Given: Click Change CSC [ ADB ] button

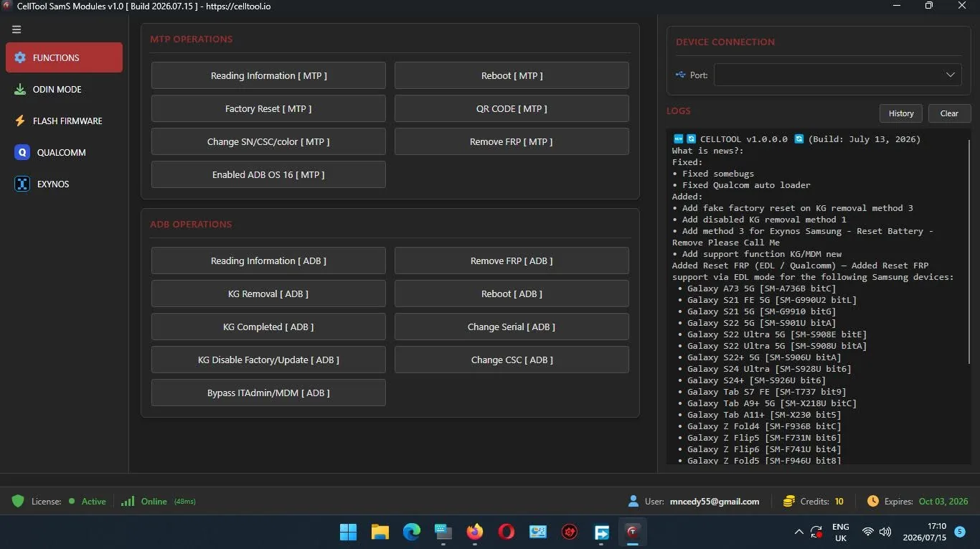Looking at the screenshot, I should (512, 360).
